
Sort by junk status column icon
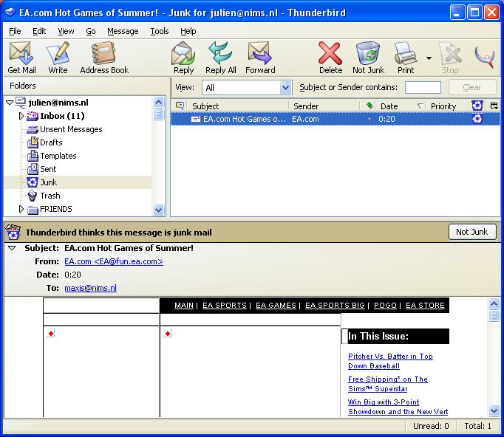click(x=477, y=106)
